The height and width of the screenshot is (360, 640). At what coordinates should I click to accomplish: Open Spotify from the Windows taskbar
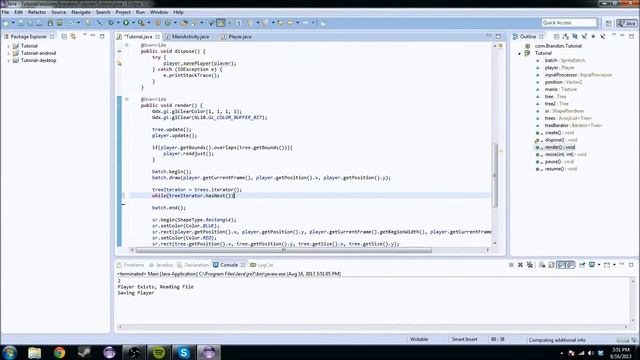(x=159, y=353)
